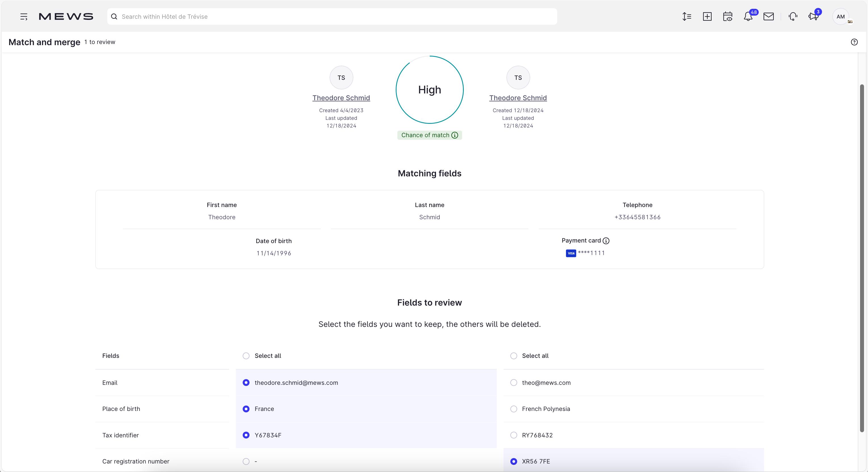Open the Mews home logo
The image size is (868, 472).
66,16
